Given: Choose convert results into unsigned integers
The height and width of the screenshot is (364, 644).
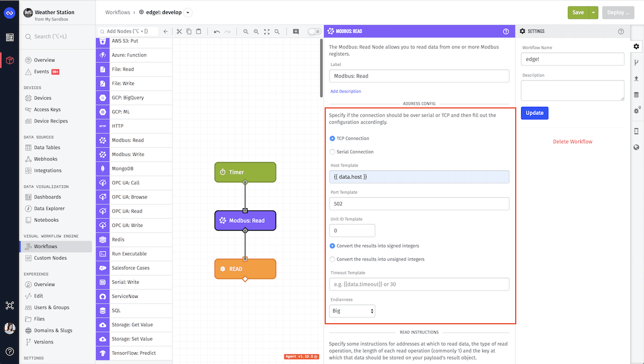Looking at the screenshot, I should (332, 259).
